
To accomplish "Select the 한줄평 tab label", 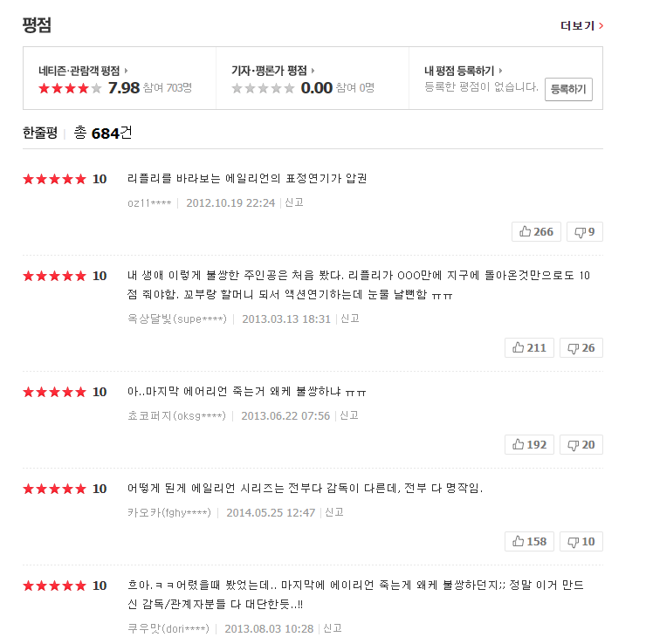I will [x=39, y=133].
